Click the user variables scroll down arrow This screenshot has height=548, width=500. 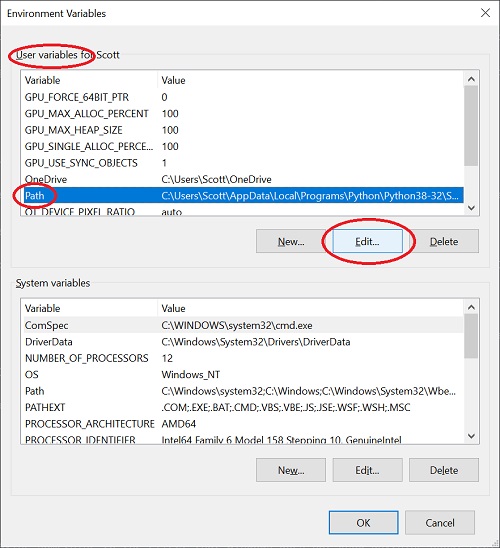coord(471,208)
